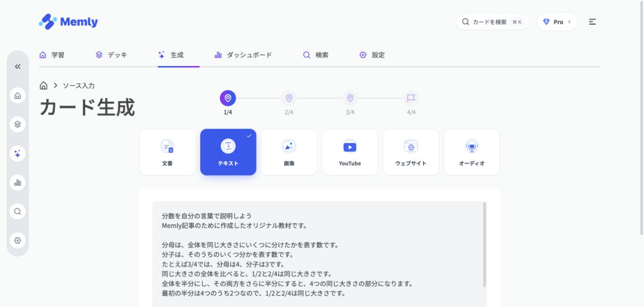
Task: Collapse the left sidebar with double chevron
Action: coord(18,66)
